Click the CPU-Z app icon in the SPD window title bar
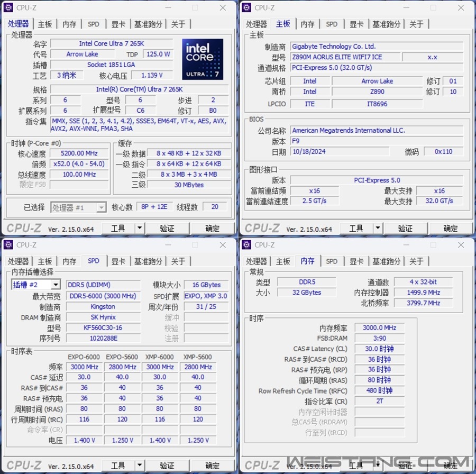 tap(8, 245)
